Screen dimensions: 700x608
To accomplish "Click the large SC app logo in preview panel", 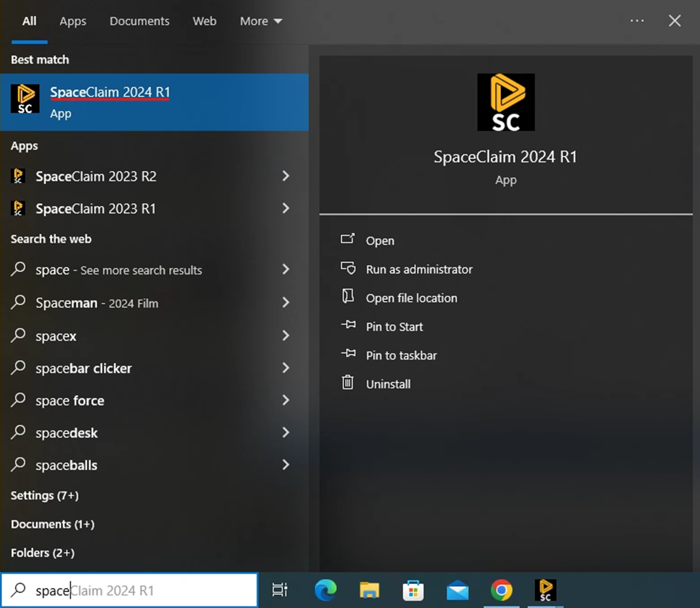I will click(505, 102).
